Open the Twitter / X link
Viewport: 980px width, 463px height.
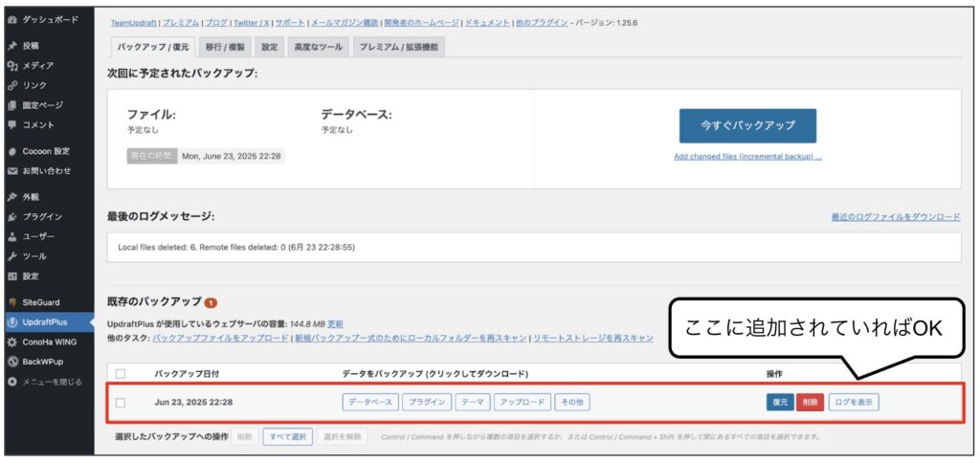tap(252, 23)
